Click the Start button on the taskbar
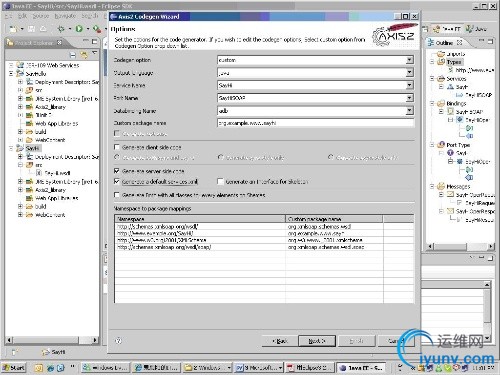This screenshot has height=375, width=500. [x=14, y=368]
